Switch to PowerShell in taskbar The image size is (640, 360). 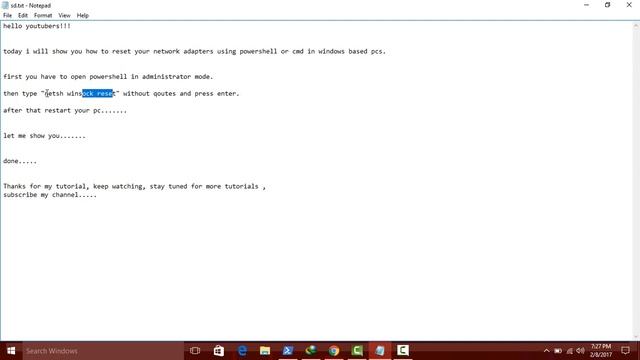288,351
